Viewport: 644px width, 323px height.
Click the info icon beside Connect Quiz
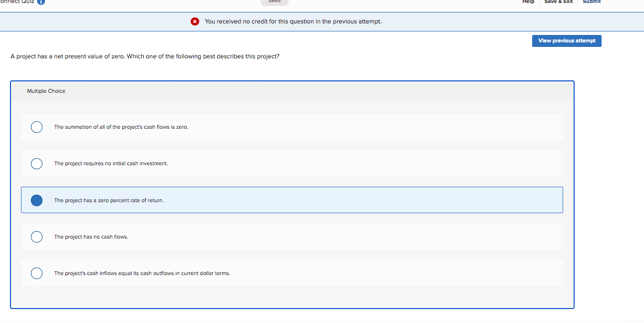(40, 2)
